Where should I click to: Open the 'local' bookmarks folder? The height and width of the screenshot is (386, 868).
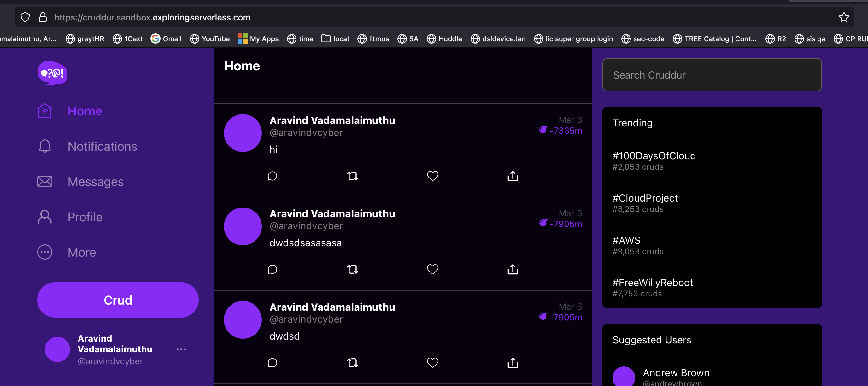[335, 38]
